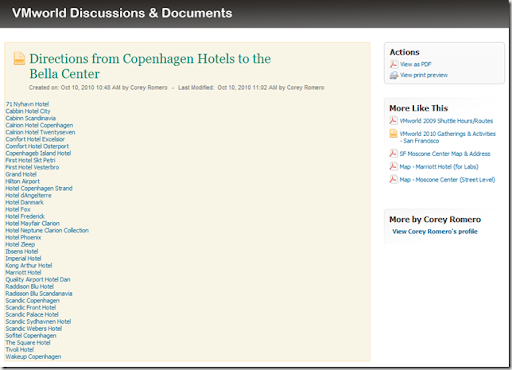Open Comfort Hotel Osterport link

coord(37,146)
